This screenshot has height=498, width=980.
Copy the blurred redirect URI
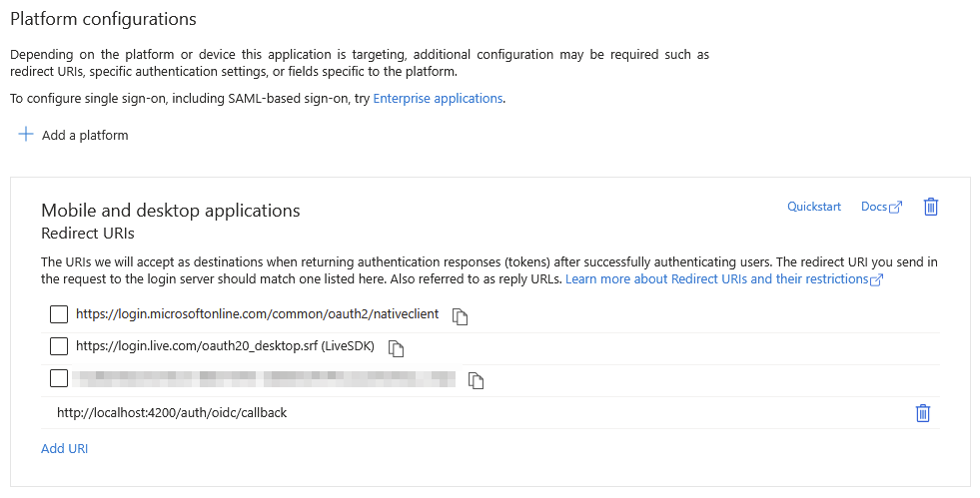476,380
